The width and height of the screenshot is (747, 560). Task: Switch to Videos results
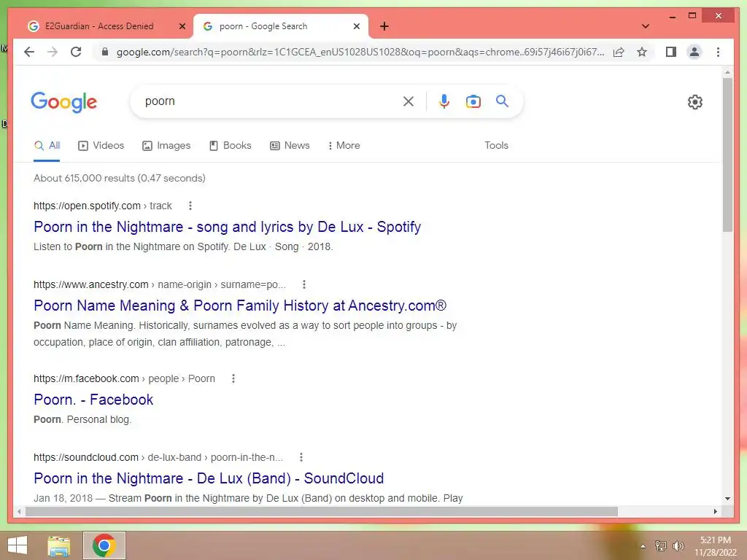coord(101,145)
